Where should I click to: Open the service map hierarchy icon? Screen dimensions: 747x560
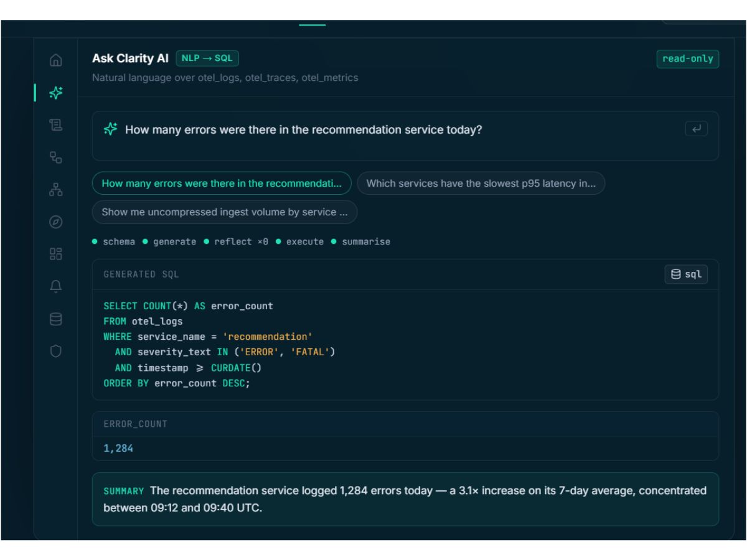pos(56,190)
